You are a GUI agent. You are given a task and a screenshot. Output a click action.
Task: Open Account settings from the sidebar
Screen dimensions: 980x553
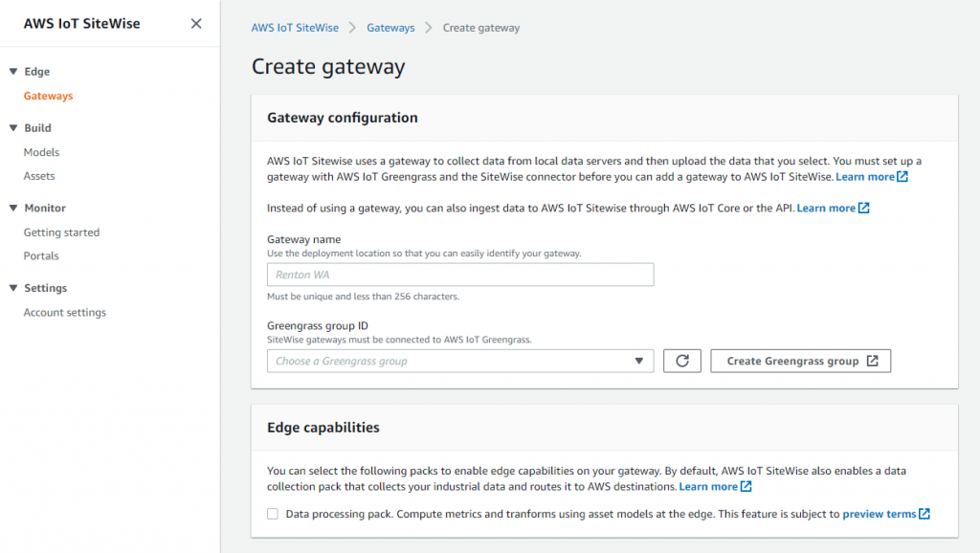[64, 312]
